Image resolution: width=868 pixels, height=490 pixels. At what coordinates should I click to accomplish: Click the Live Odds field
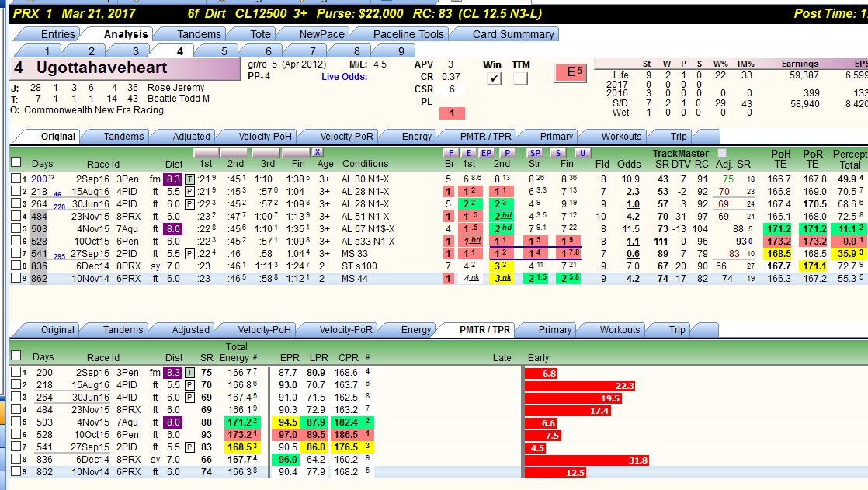click(344, 76)
